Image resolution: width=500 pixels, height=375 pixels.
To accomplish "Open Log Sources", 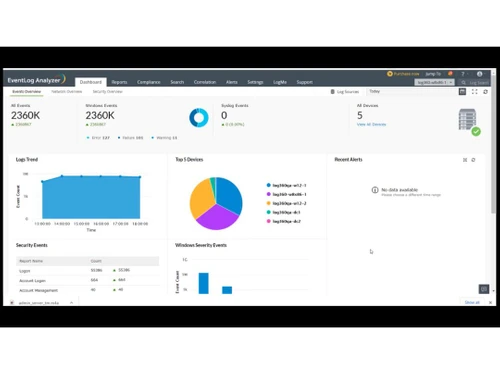I will pos(345,92).
